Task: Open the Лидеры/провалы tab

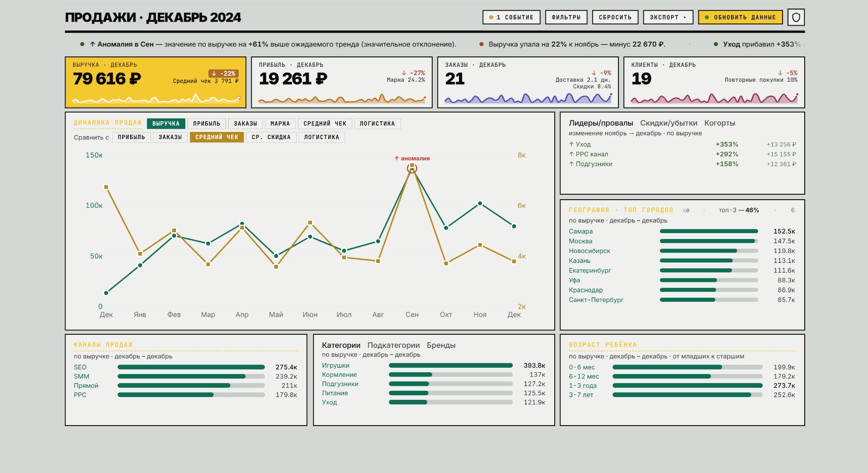Action: click(x=601, y=123)
